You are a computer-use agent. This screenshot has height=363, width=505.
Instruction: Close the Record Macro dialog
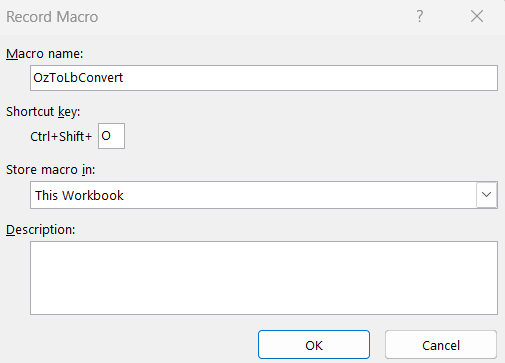click(477, 16)
